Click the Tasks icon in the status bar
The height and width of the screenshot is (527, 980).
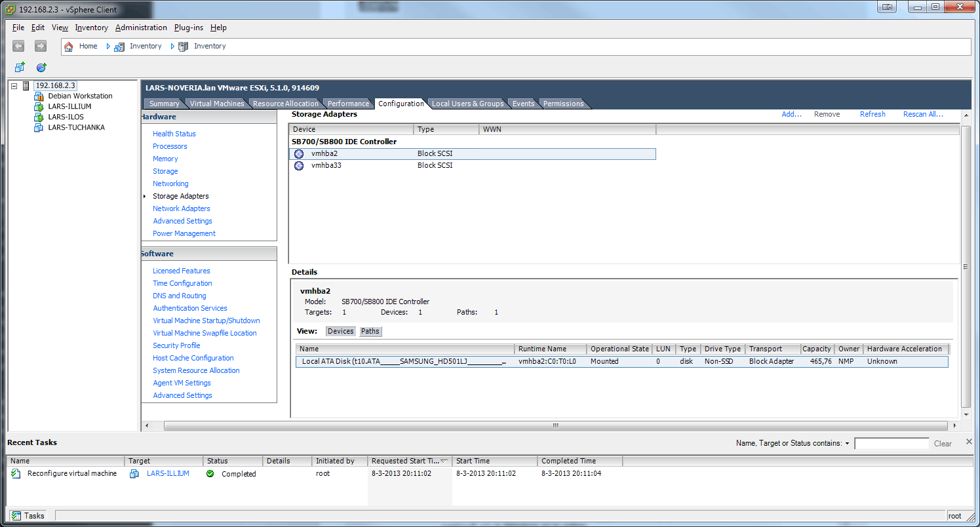pyautogui.click(x=16, y=516)
